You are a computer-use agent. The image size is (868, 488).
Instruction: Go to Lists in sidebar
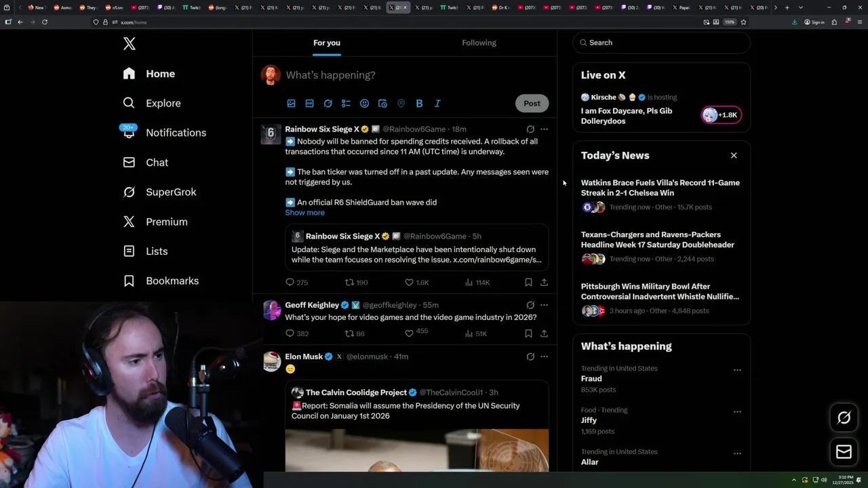[145, 251]
